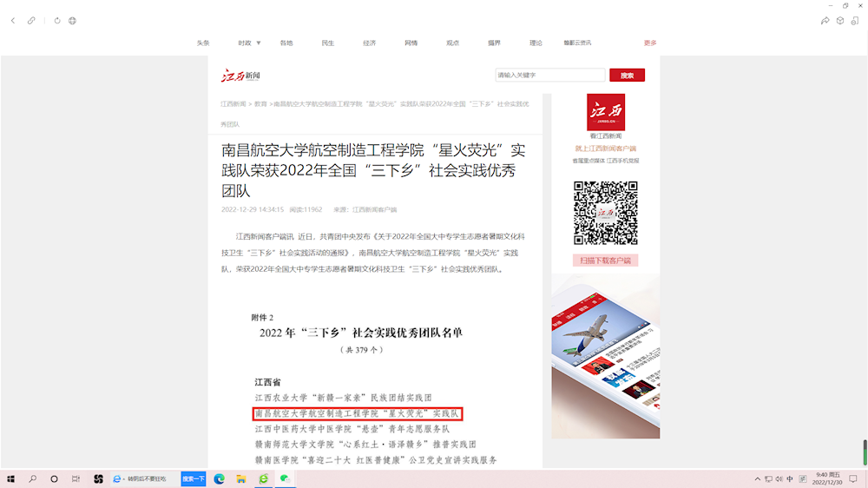Image resolution: width=868 pixels, height=488 pixels.
Task: Click the back arrow icon
Action: [x=13, y=21]
